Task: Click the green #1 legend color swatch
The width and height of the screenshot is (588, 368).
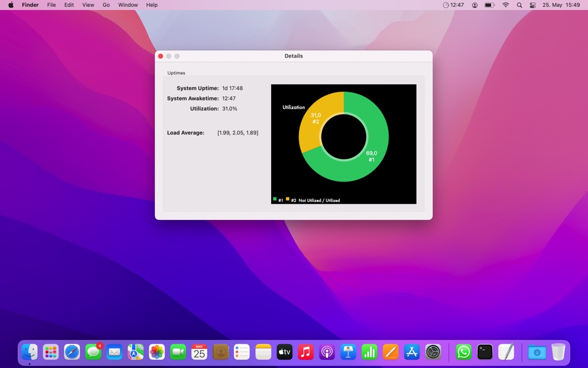Action: pos(275,199)
